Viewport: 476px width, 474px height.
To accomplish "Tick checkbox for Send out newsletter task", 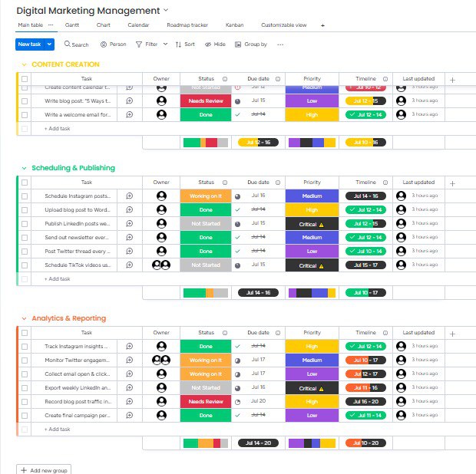I will coord(25,238).
